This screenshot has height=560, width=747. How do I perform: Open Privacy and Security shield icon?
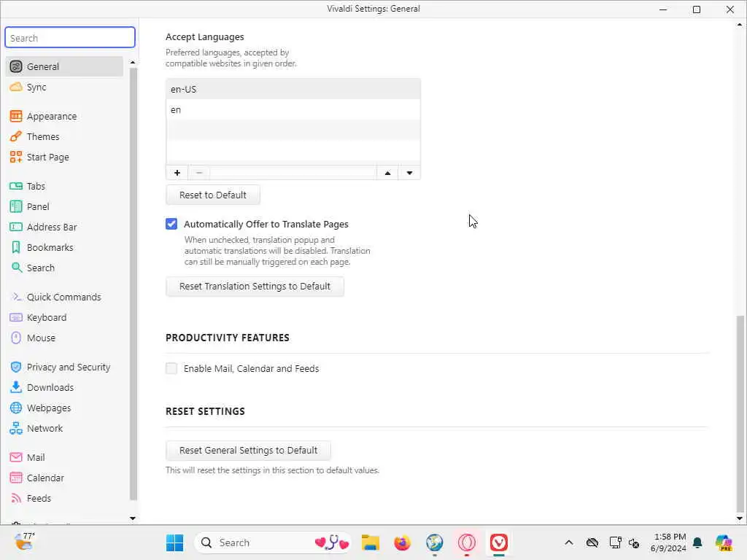click(x=16, y=367)
